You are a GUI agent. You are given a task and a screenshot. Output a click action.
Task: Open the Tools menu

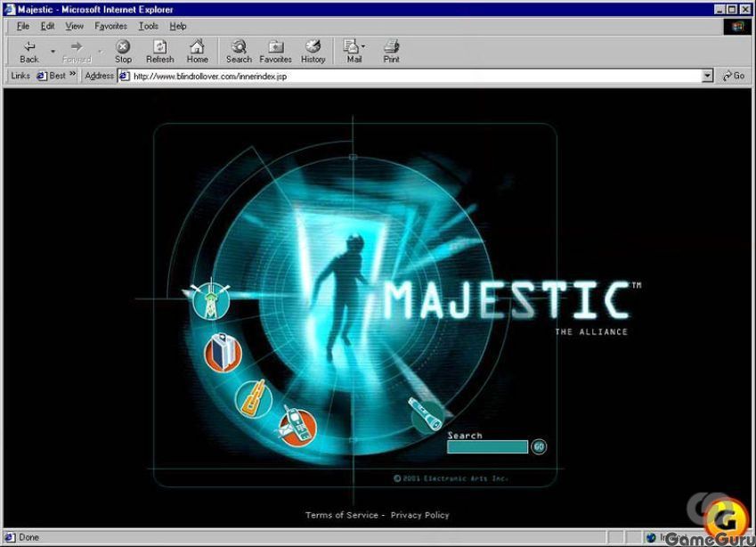[149, 26]
